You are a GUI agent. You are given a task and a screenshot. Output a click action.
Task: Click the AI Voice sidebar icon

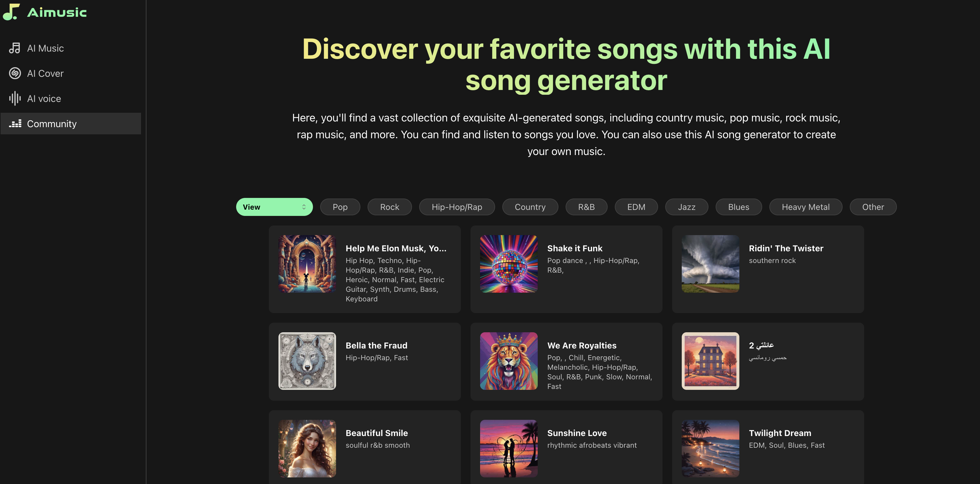(x=15, y=98)
